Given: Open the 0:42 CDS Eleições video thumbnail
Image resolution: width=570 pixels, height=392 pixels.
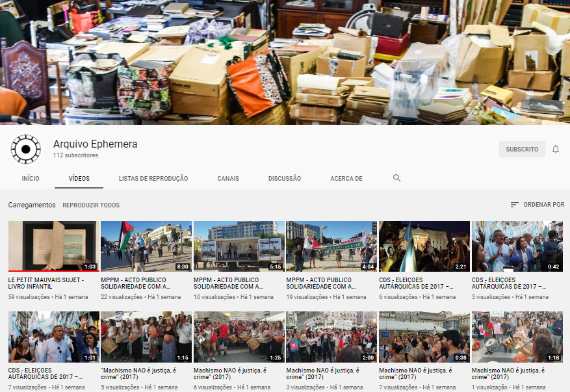Looking at the screenshot, I should [x=517, y=246].
